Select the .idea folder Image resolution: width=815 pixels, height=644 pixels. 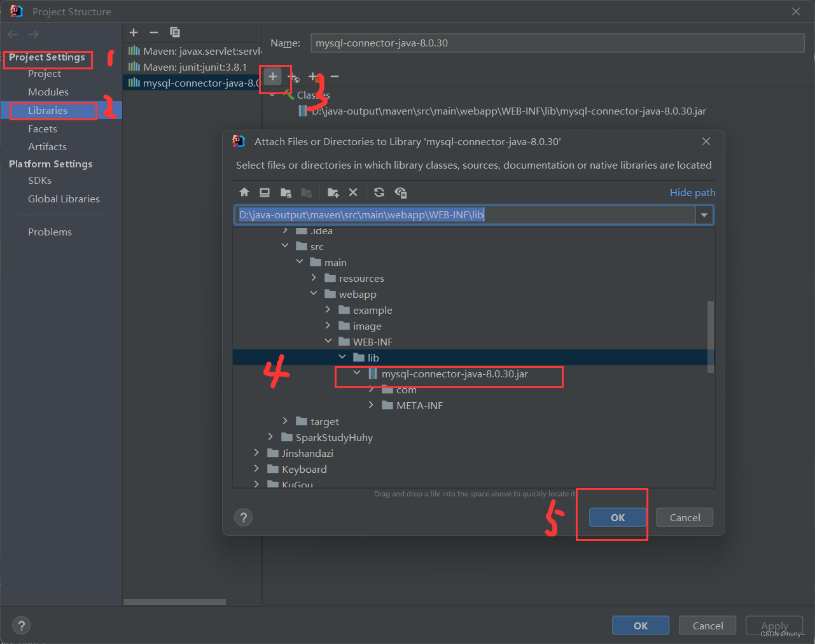(x=321, y=231)
